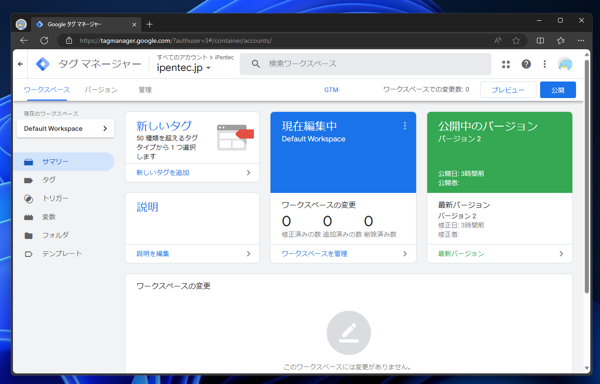
Task: Click chevron next to 新しいタグを追加
Action: pos(248,173)
